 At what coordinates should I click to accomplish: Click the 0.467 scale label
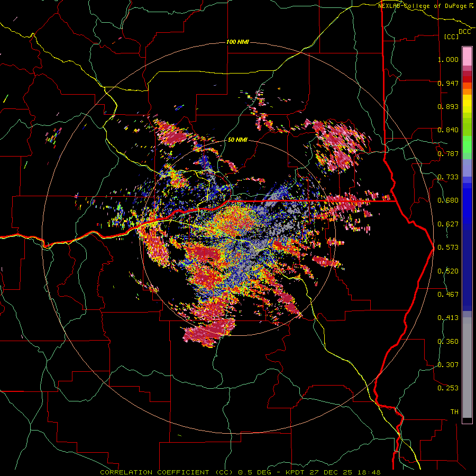tap(448, 294)
